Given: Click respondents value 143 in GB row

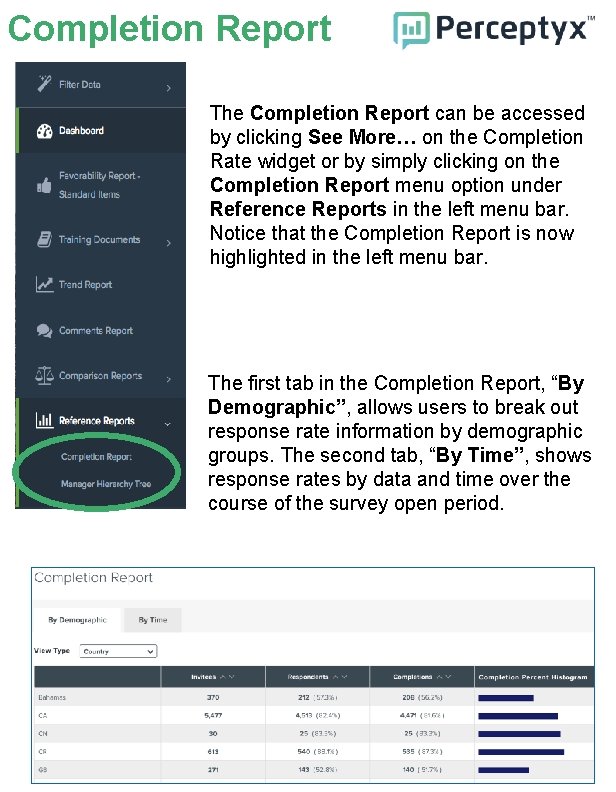Looking at the screenshot, I should [303, 770].
